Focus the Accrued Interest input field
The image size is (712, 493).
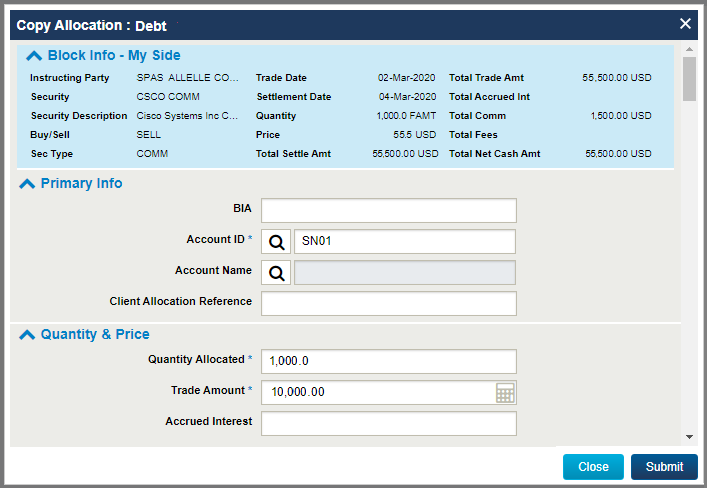click(389, 424)
